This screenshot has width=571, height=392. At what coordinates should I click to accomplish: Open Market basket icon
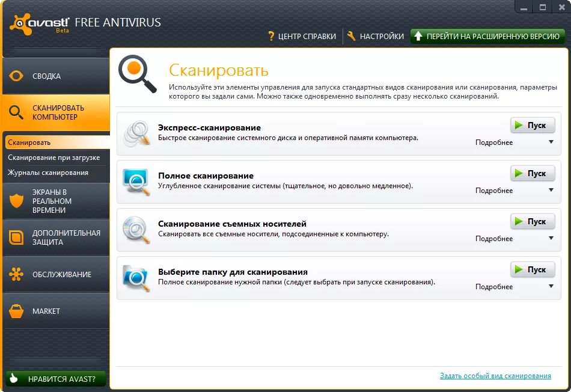pos(16,311)
